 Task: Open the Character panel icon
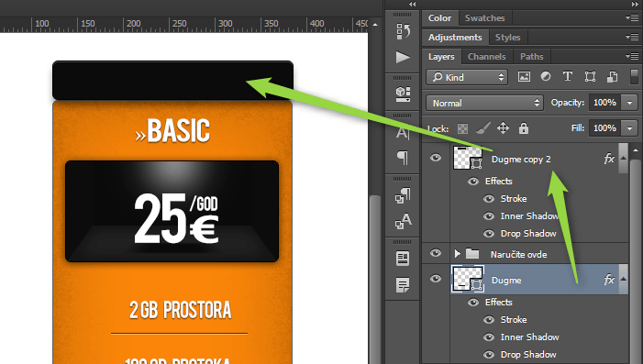tap(403, 132)
